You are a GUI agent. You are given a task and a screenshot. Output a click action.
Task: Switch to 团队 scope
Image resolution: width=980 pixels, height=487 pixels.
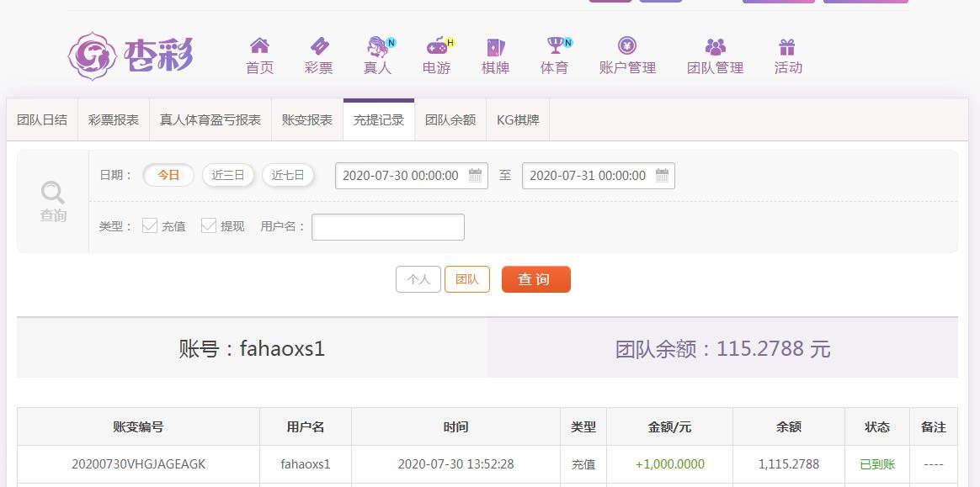pos(467,279)
